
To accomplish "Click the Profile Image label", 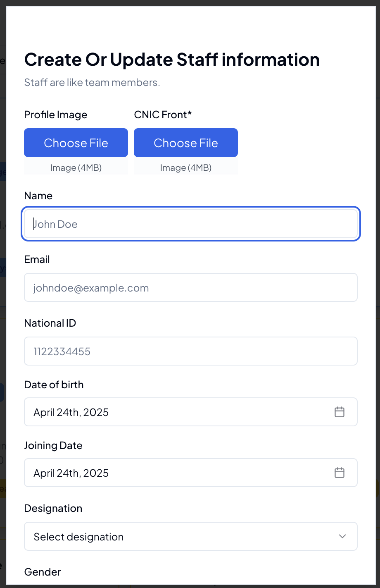I will click(x=56, y=115).
